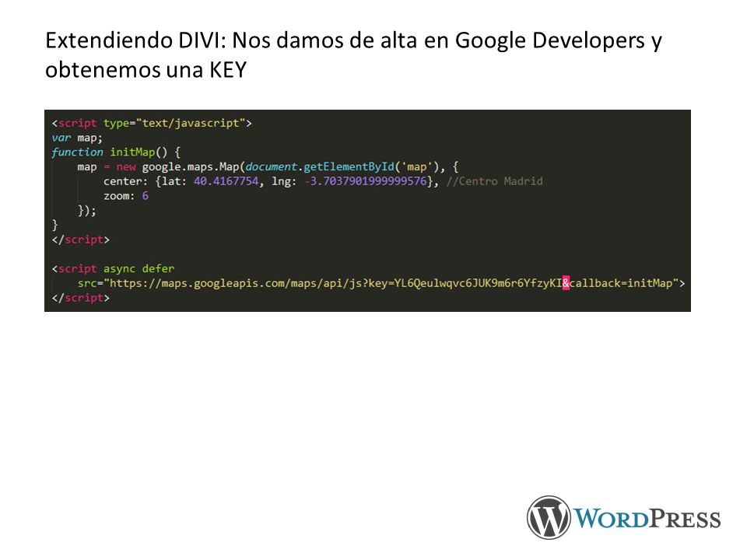Click the '<script async defer' line
This screenshot has width=747, height=560.
point(113,268)
